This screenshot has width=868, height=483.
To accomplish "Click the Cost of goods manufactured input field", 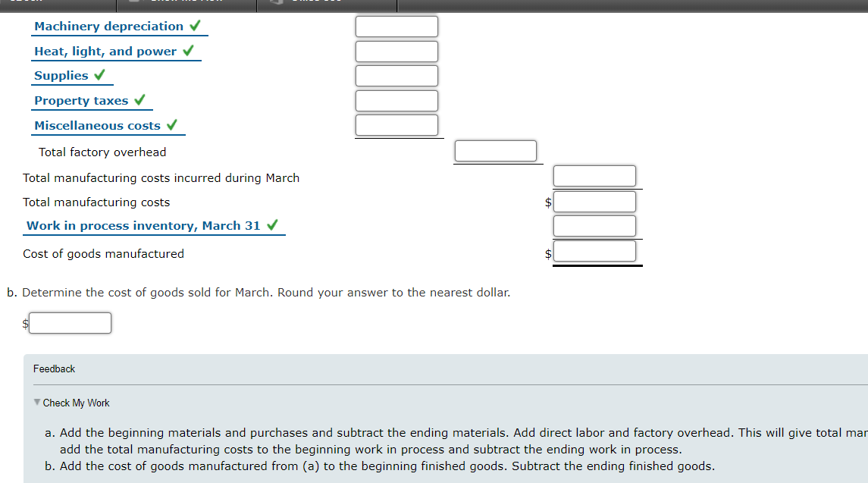I will (x=595, y=252).
